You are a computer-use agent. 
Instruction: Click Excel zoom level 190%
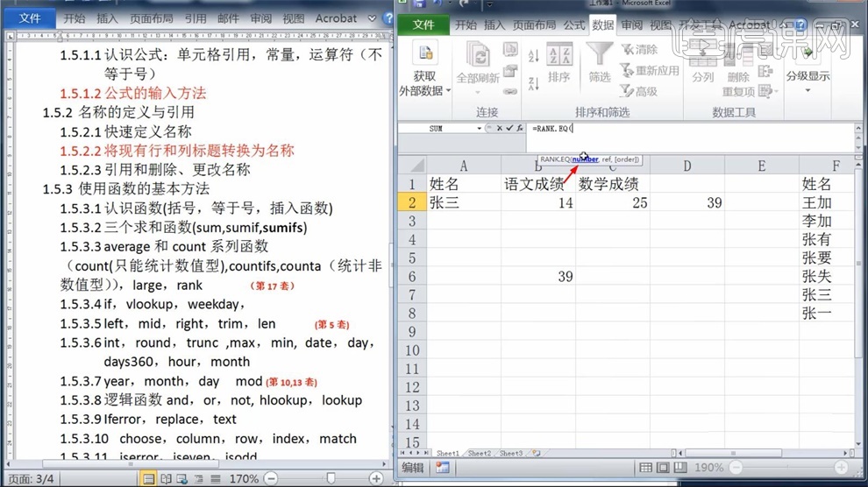[708, 468]
